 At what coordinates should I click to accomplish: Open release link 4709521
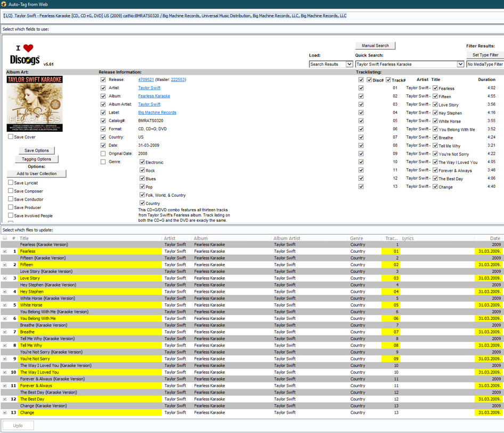click(145, 80)
